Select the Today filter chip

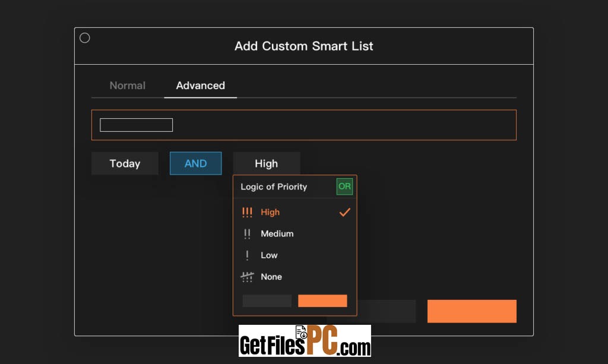coord(125,163)
